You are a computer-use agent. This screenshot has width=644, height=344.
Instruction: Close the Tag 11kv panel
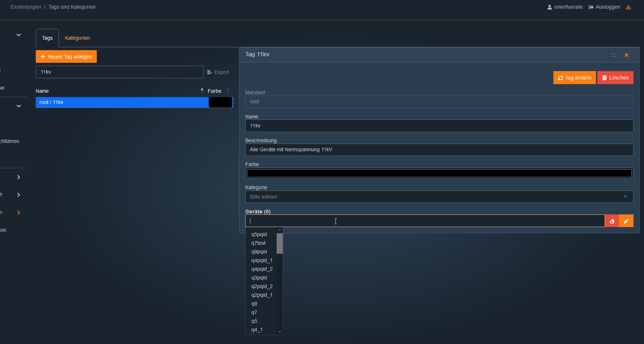point(627,55)
